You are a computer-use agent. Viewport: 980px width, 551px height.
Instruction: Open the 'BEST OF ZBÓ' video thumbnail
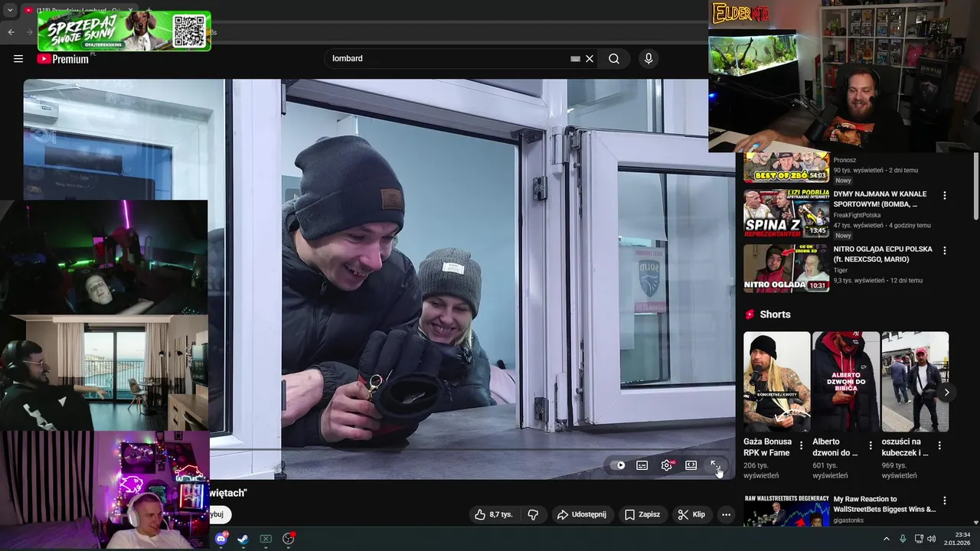[x=786, y=167]
